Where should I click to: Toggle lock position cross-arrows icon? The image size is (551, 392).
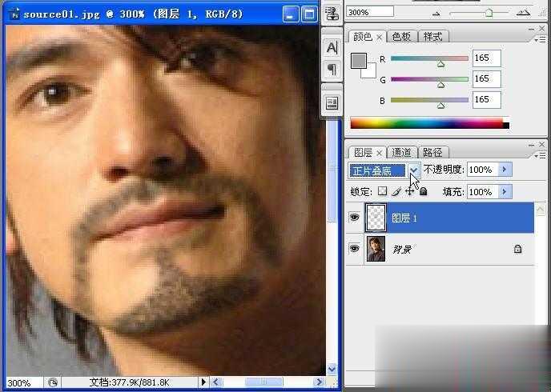(409, 191)
